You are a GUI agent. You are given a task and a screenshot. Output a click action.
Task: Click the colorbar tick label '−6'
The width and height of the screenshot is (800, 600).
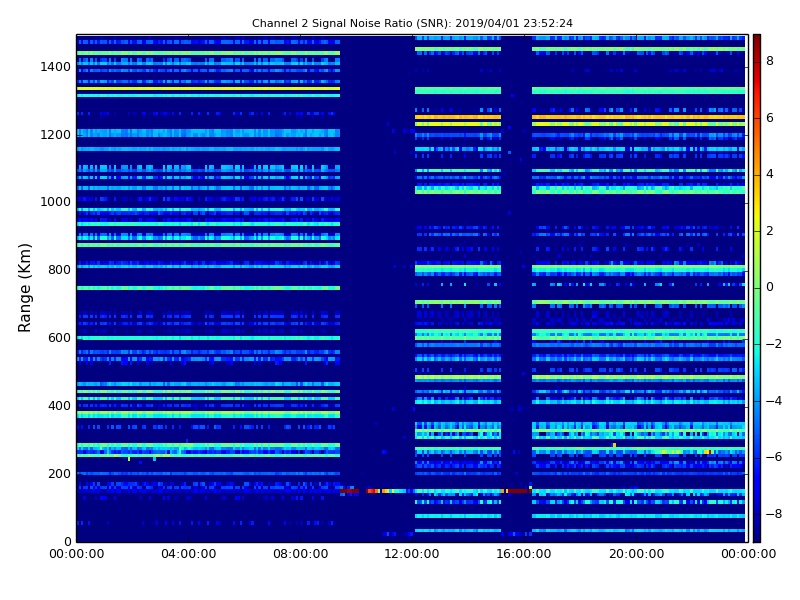pos(773,457)
